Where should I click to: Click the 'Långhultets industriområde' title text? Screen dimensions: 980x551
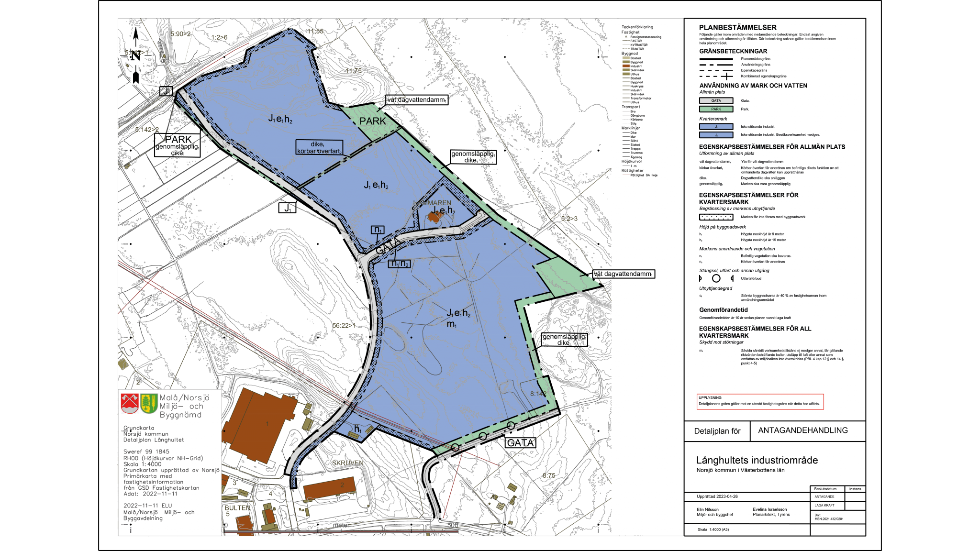[x=757, y=460]
